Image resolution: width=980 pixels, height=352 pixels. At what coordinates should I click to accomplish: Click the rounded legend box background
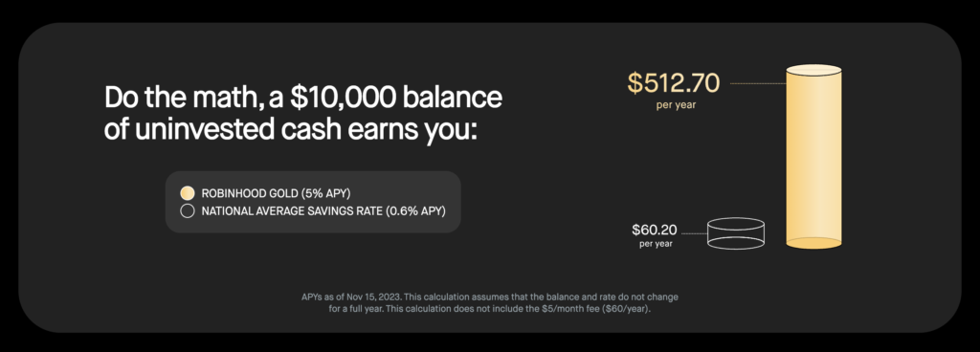pyautogui.click(x=313, y=202)
